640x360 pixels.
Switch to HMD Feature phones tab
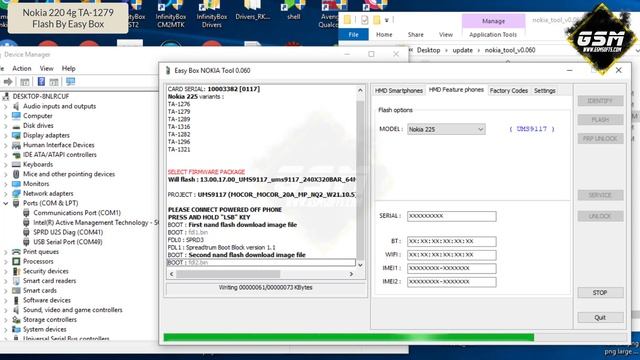[x=456, y=90]
